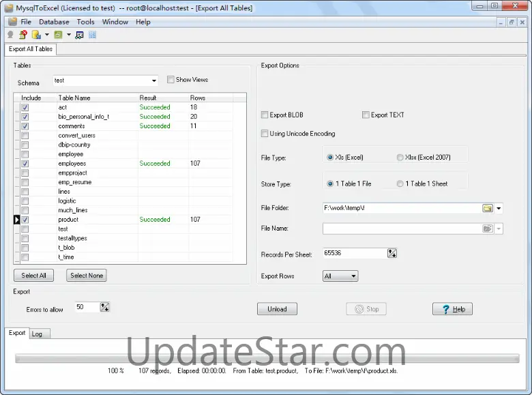The width and height of the screenshot is (532, 395).
Task: Click the blue list view toolbar icon
Action: coord(92,35)
